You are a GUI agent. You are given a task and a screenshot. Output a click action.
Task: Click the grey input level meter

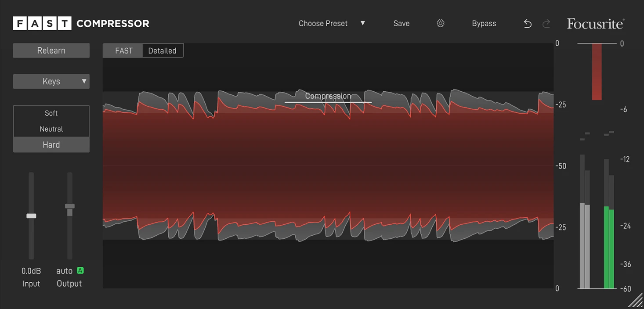click(585, 222)
